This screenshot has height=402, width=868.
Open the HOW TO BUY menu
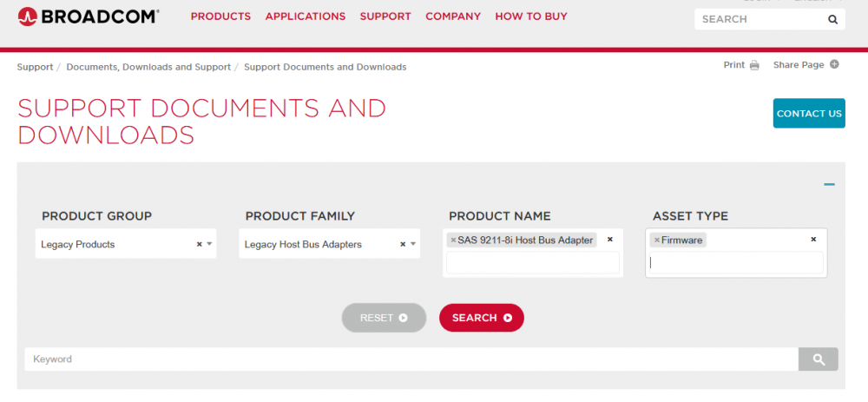tap(531, 16)
